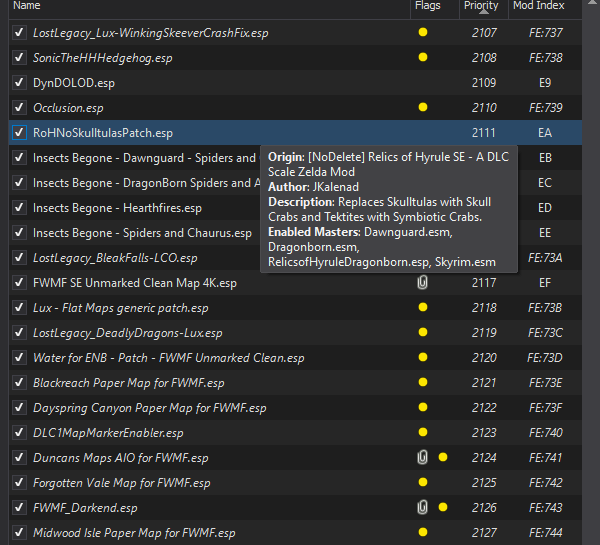
Task: Uncheck Insects Begone - Dawnguard plugin checkbox
Action: 19,158
